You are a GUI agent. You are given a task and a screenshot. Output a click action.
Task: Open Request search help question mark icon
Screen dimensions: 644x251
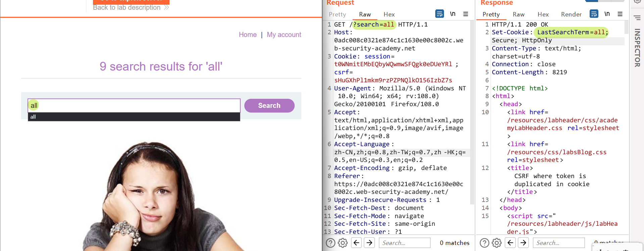point(331,243)
